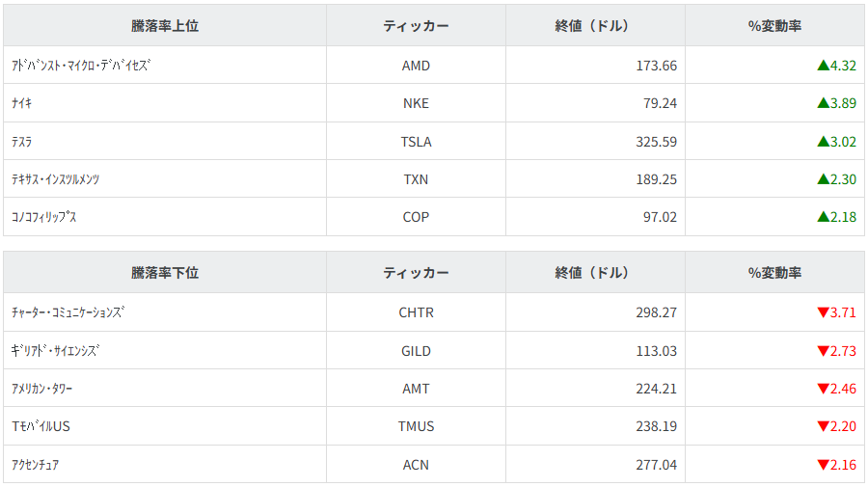Viewport: 868px width, 487px height.
Task: Click the green up triangle next to 3.89
Action: click(x=823, y=103)
